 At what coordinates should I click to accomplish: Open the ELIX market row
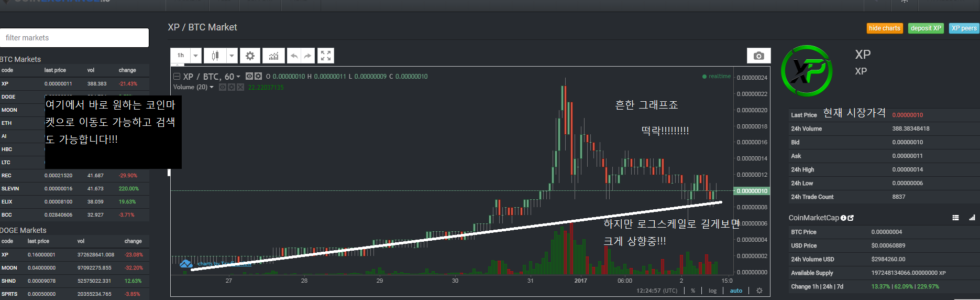tap(74, 202)
